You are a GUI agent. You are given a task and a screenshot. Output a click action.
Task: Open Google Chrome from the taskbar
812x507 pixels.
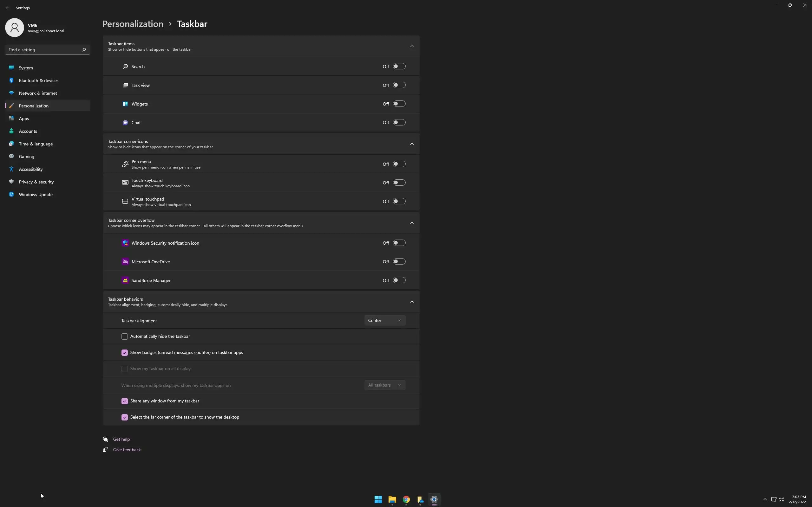[406, 499]
